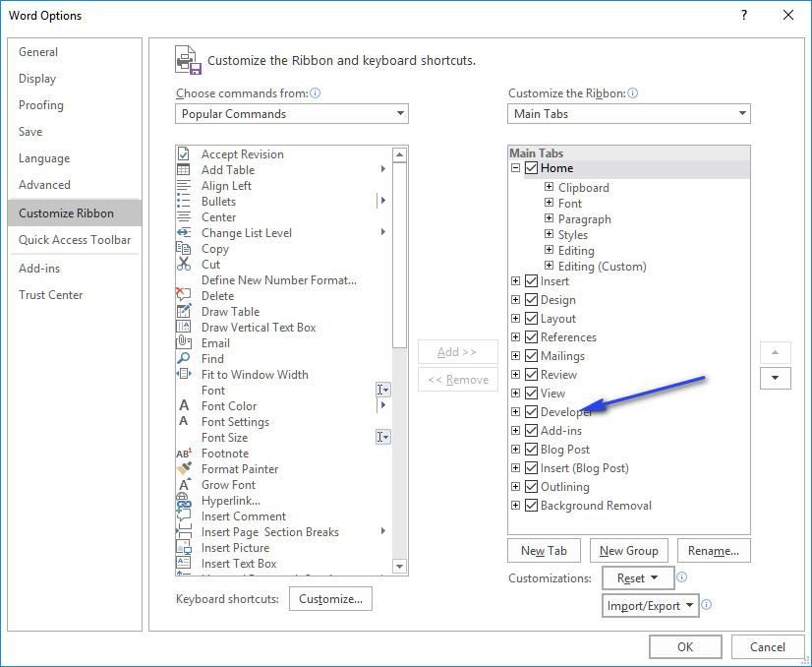Uncheck the Review tab checkbox
The image size is (812, 667).
[531, 374]
